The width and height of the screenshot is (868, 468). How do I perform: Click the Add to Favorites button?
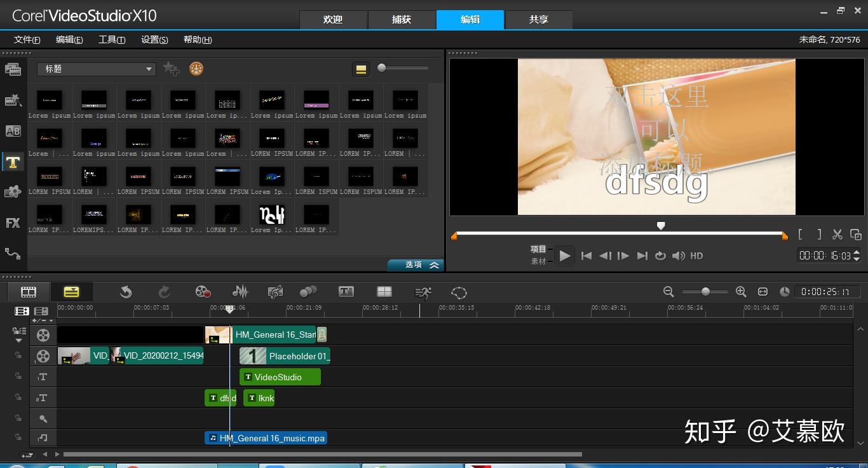(171, 69)
